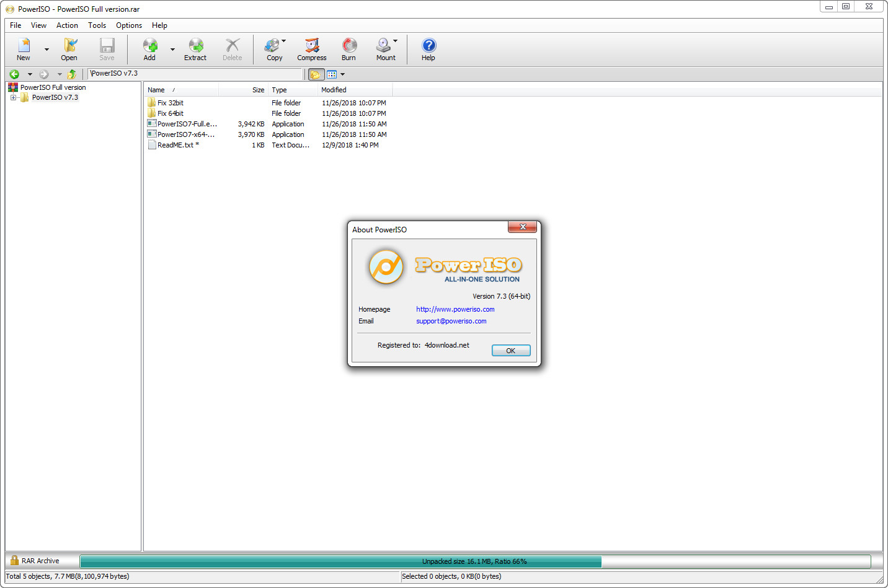Viewport: 888px width, 588px height.
Task: Click the 3,970 KB size cell
Action: [x=251, y=134]
